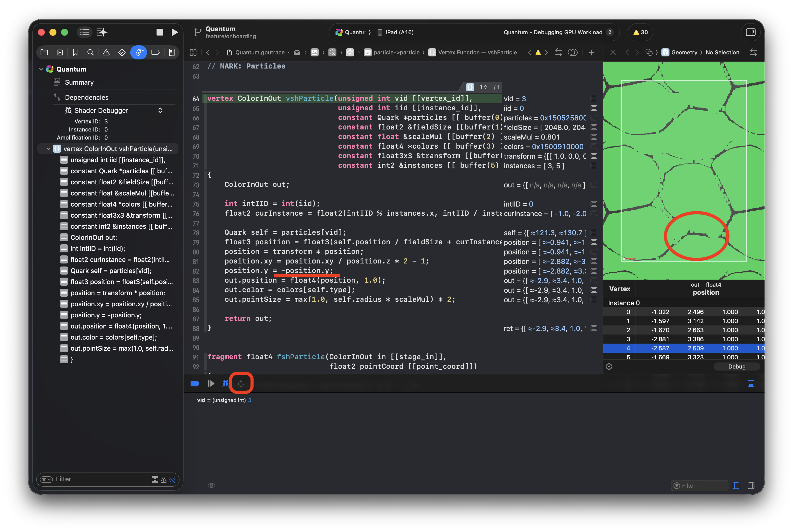
Task: Select the Summary item in navigator
Action: [x=79, y=82]
